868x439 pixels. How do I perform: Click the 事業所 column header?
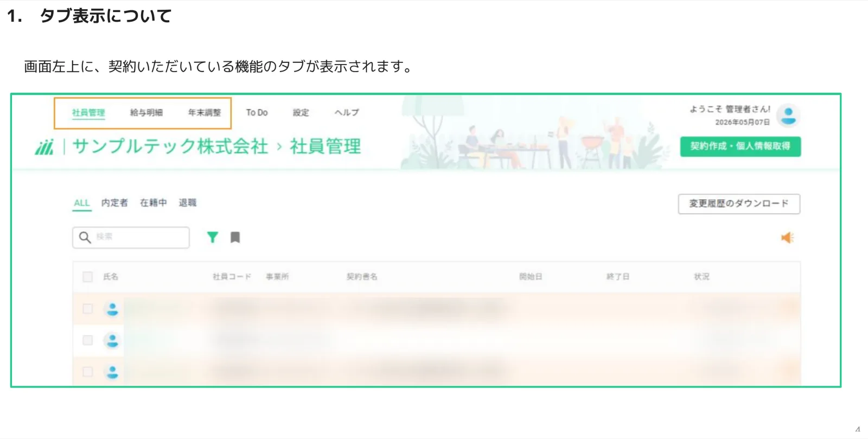coord(277,277)
